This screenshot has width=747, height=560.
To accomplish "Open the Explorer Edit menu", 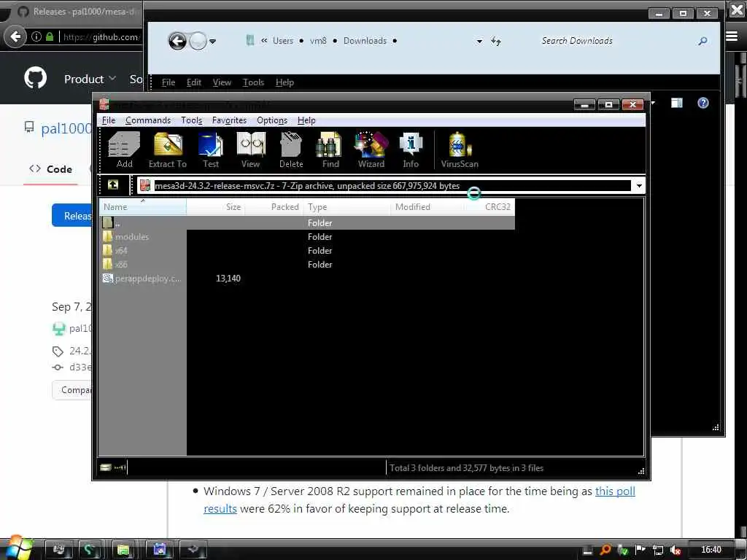I will pyautogui.click(x=194, y=82).
